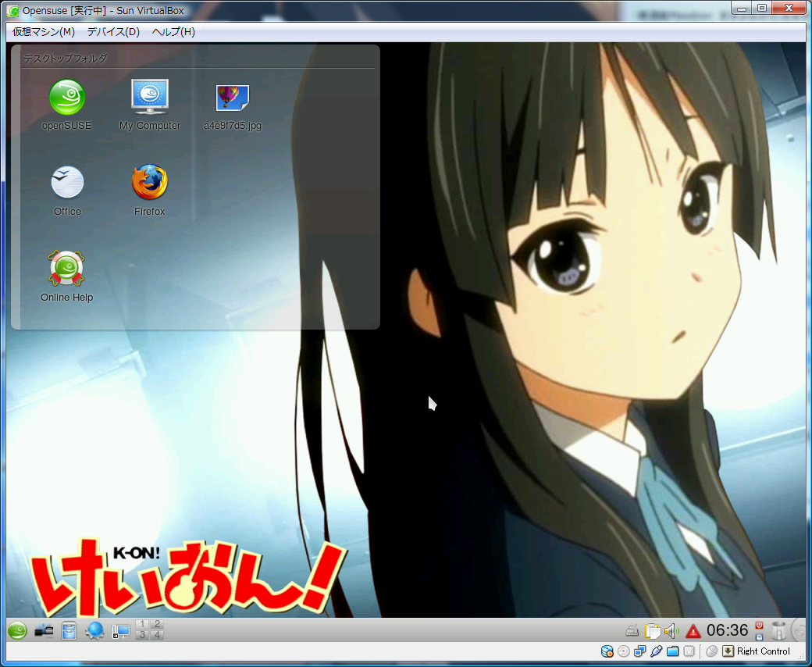Launch the blue globe web browser icon
The height and width of the screenshot is (667, 812).
pos(95,630)
